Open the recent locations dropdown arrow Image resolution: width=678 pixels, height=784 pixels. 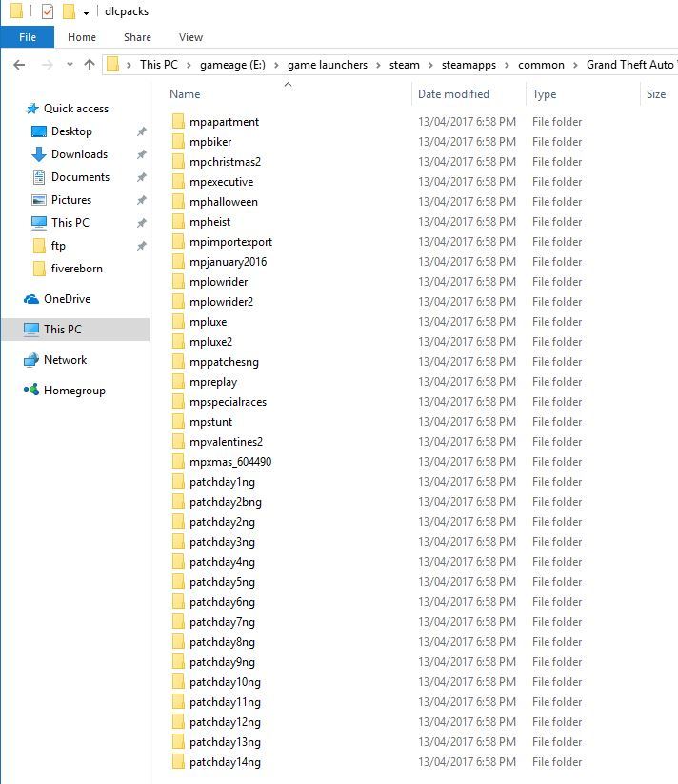(70, 65)
